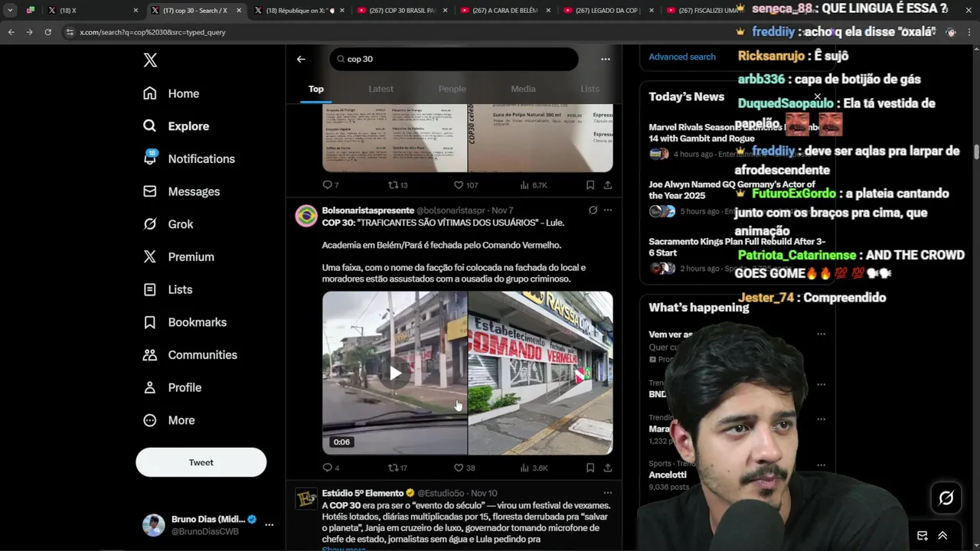
Task: View analytics of post with 3.6K views
Action: pos(534,468)
